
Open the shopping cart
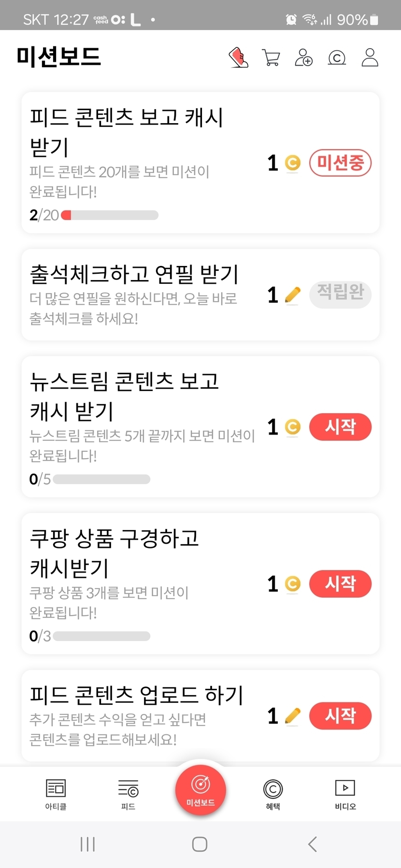click(271, 57)
